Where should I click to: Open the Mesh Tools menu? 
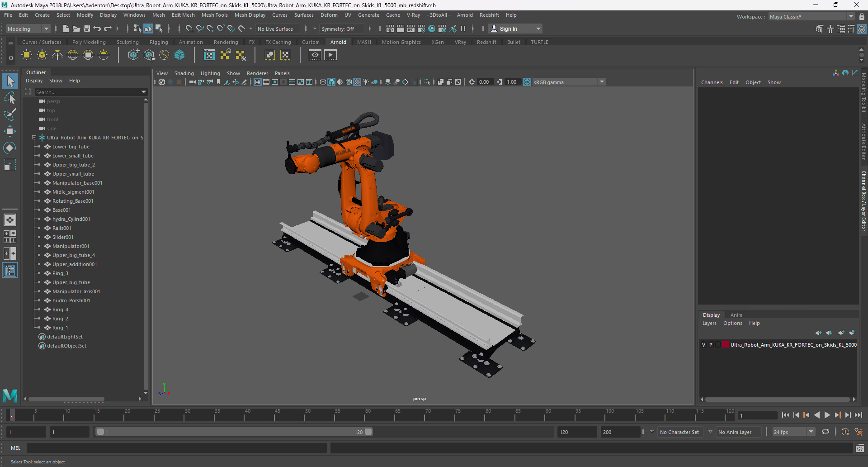[x=214, y=15]
